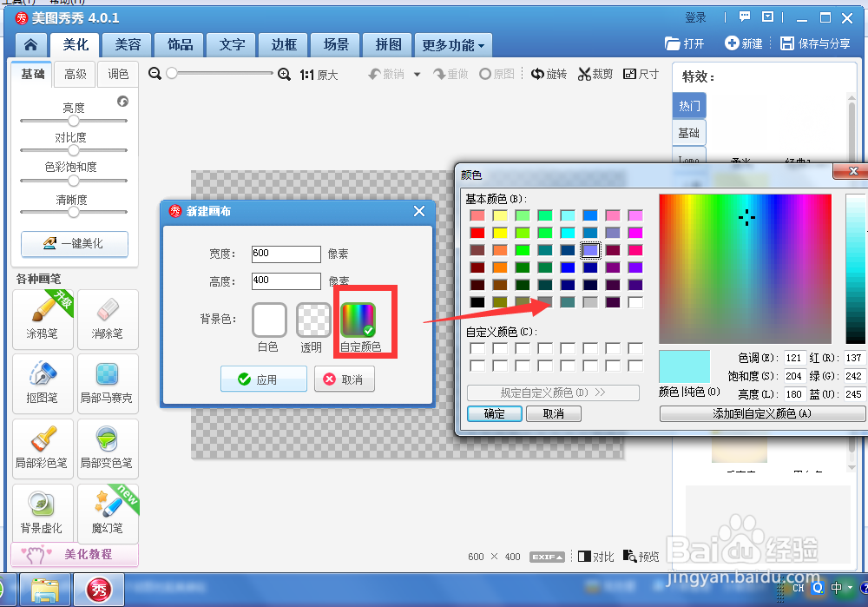Click the 重做 redo button
Screen dimensions: 868x607
coord(450,74)
